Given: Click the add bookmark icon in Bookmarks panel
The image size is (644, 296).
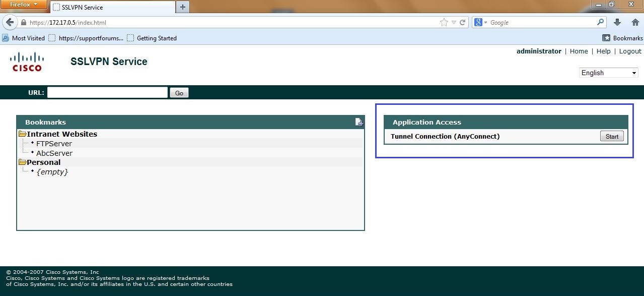Looking at the screenshot, I should (x=359, y=122).
